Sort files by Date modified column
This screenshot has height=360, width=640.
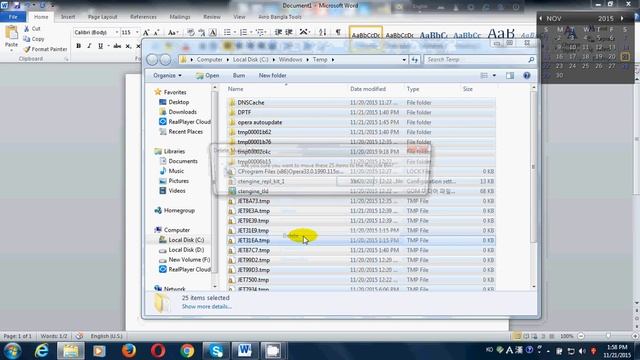tap(368, 89)
